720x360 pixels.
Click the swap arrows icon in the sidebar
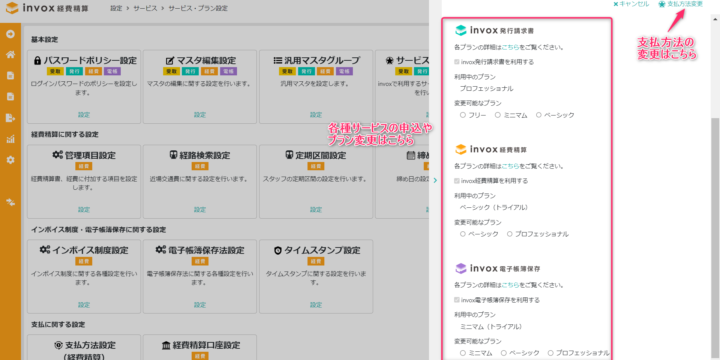pos(10,202)
